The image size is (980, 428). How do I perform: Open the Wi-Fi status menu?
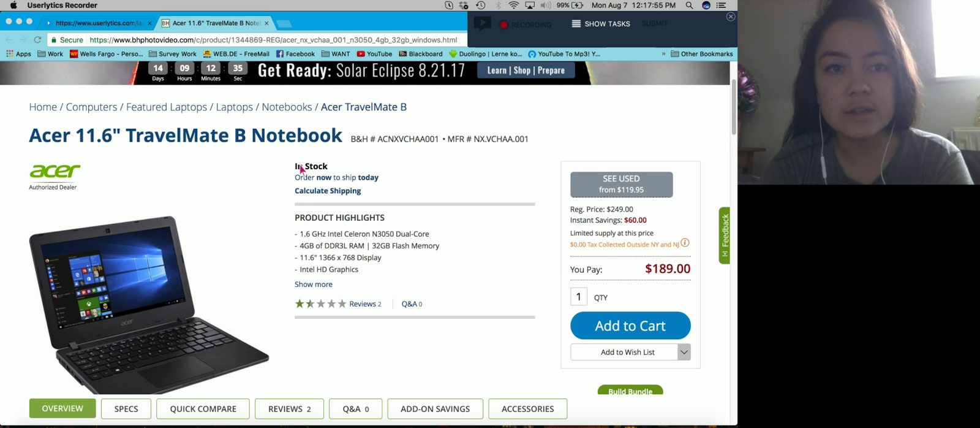point(514,5)
